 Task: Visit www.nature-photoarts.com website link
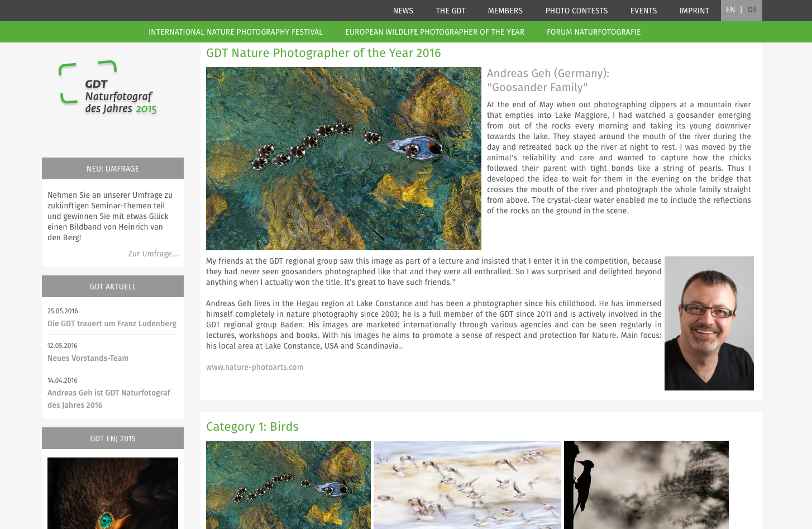click(255, 367)
